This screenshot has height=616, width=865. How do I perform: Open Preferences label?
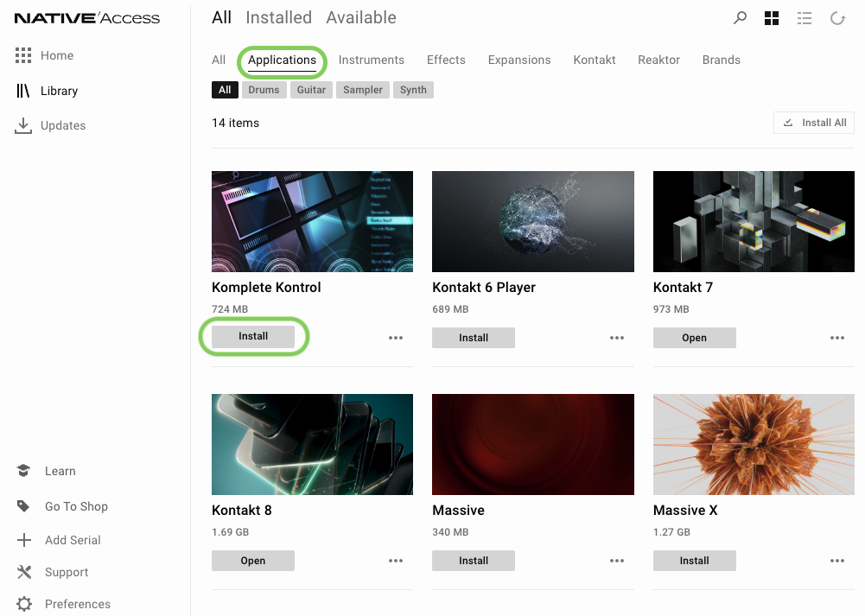tap(78, 604)
